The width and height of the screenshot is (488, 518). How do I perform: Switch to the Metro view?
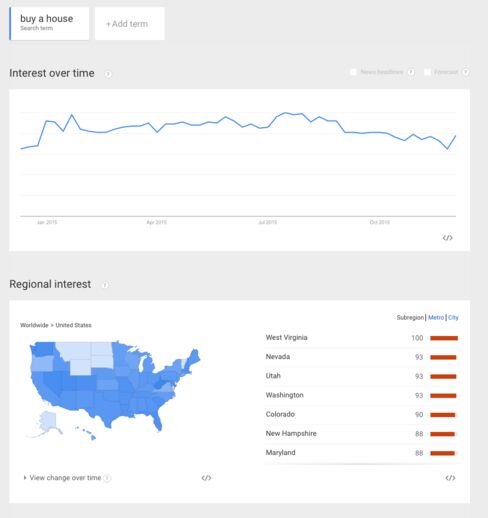pos(436,317)
